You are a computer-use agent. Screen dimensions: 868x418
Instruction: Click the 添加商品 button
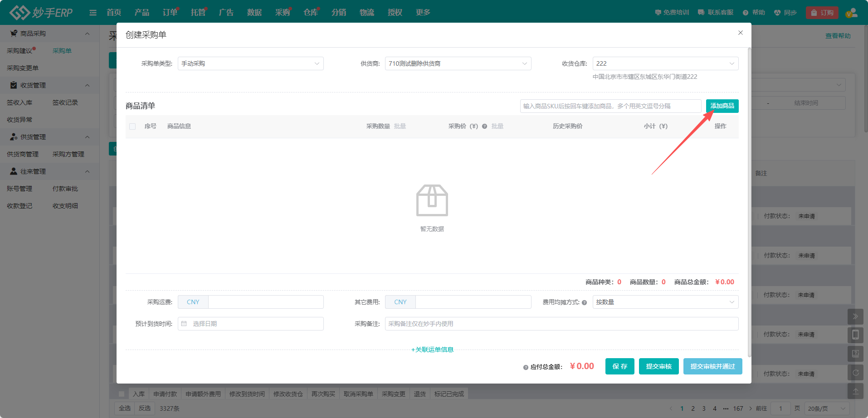722,106
